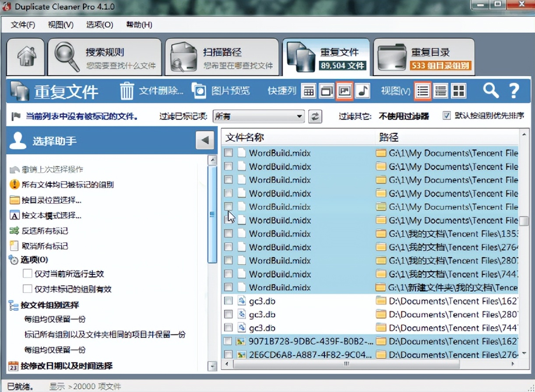The height and width of the screenshot is (392, 535).
Task: Collapse the 选择助手 panel with arrow
Action: (204, 140)
